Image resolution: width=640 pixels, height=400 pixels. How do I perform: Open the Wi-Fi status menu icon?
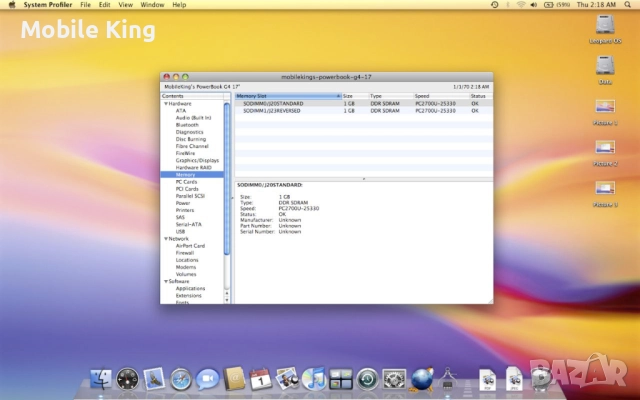pyautogui.click(x=521, y=5)
